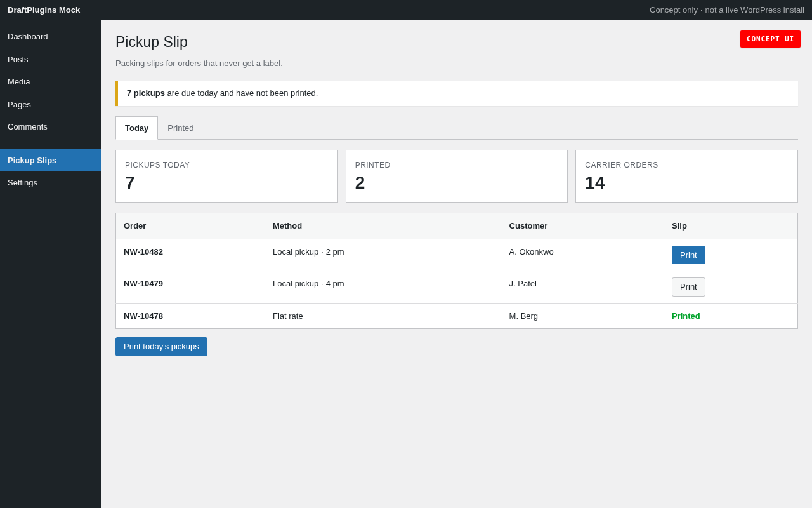Switch to the Printed tab
This screenshot has width=812, height=508.
click(x=181, y=128)
